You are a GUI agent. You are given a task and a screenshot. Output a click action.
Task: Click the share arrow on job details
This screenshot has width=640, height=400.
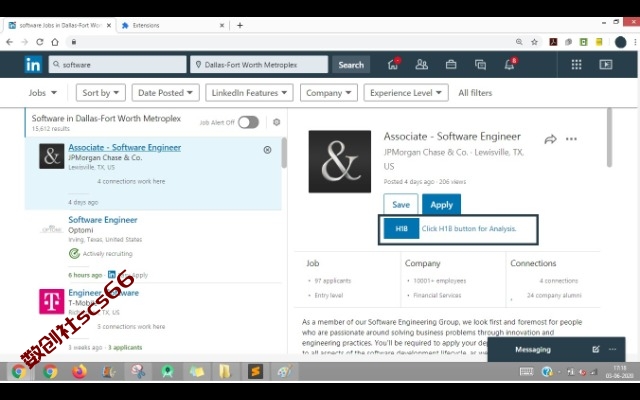(x=550, y=140)
